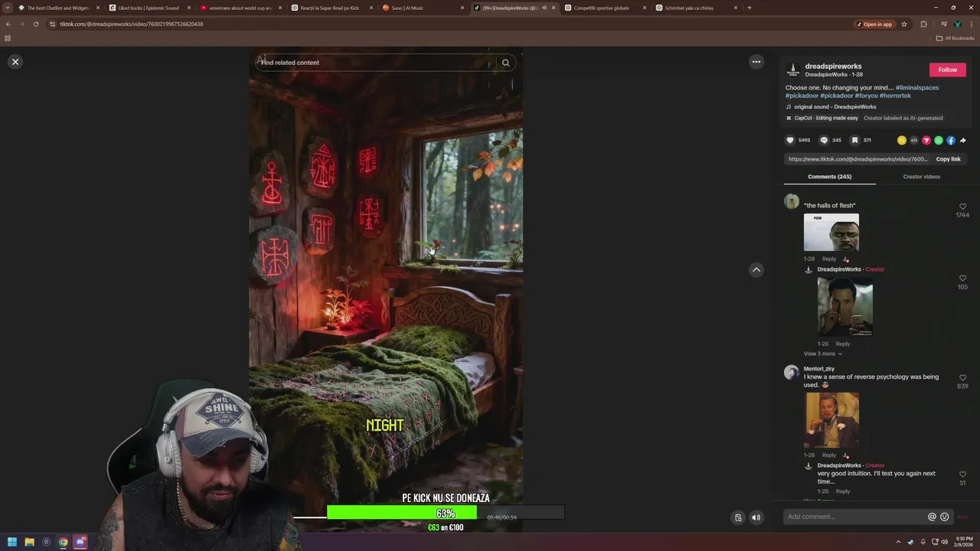Share the video to Facebook
Screen dimensions: 980x551
(x=951, y=140)
